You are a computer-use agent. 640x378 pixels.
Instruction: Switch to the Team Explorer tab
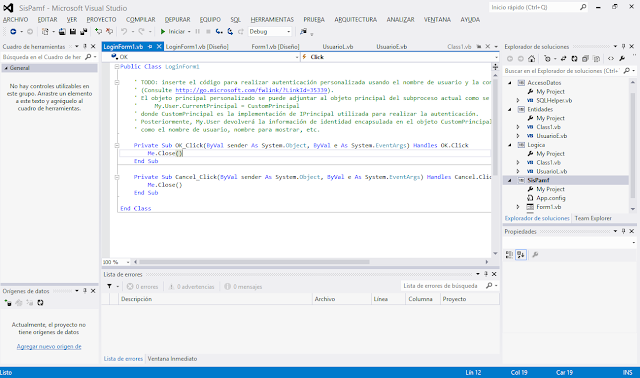point(593,218)
